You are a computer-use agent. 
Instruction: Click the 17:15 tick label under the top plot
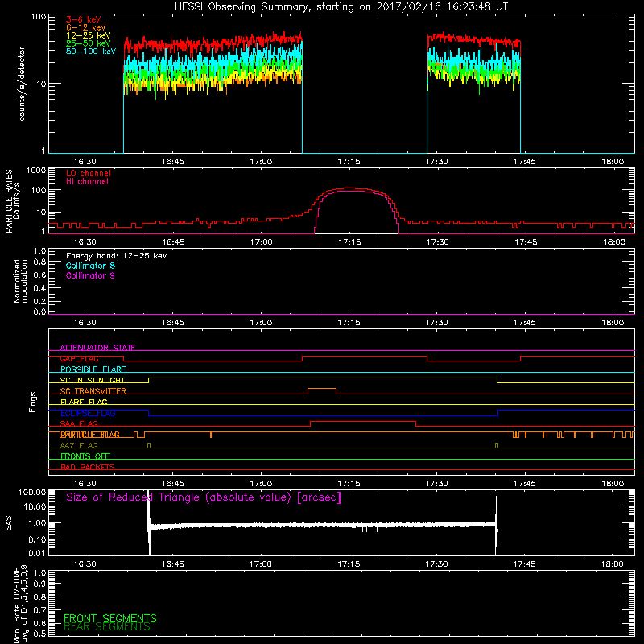[349, 162]
